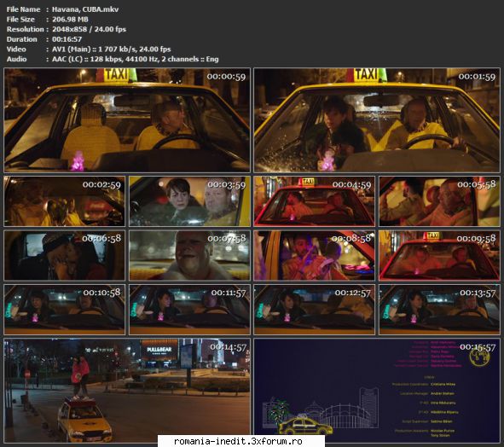
Task: Select the audio info line AAC (LC)
Action: (x=136, y=59)
